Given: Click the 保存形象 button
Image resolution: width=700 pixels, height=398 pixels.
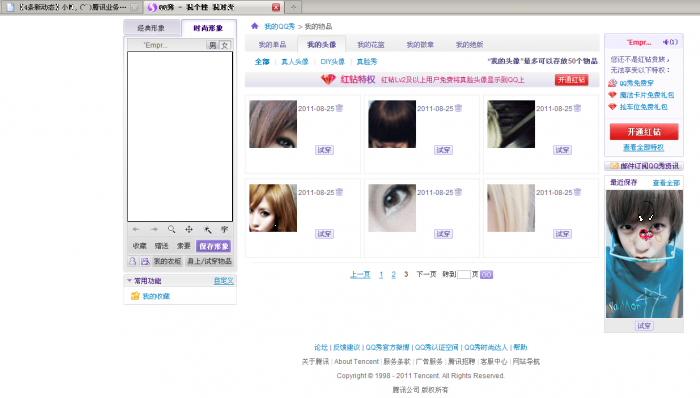Looking at the screenshot, I should 214,246.
